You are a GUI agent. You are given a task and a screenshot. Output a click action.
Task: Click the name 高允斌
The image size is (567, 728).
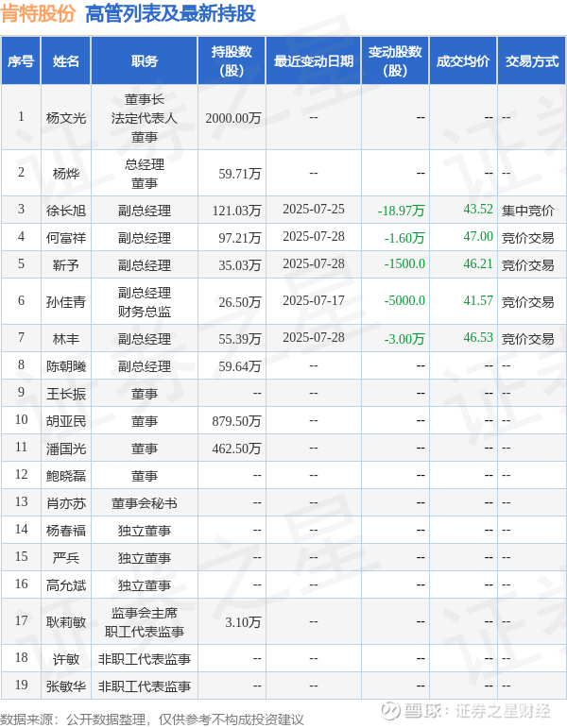(x=66, y=585)
